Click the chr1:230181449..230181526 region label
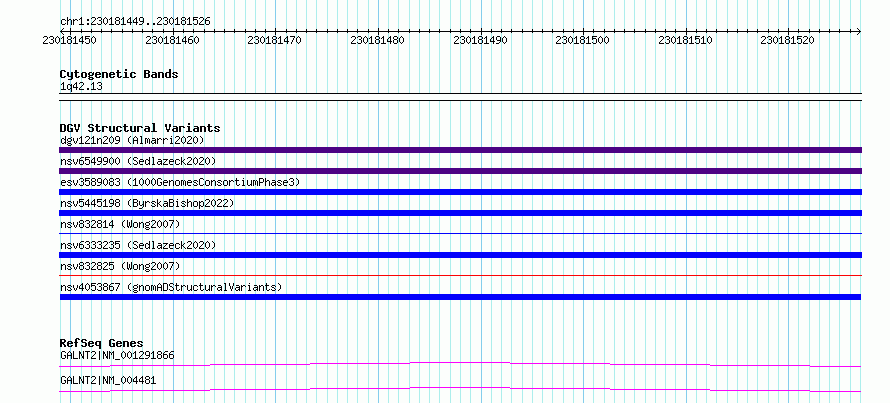Screen dimensions: 890x403 [135, 22]
